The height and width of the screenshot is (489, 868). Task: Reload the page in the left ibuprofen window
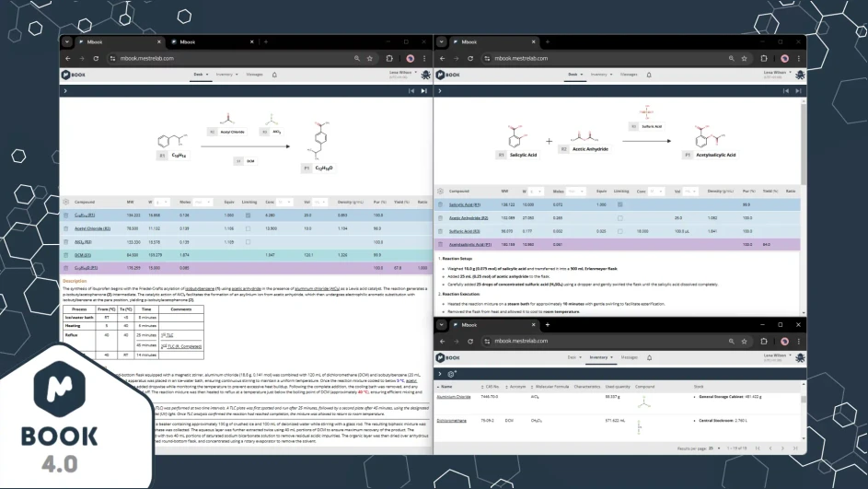(96, 58)
